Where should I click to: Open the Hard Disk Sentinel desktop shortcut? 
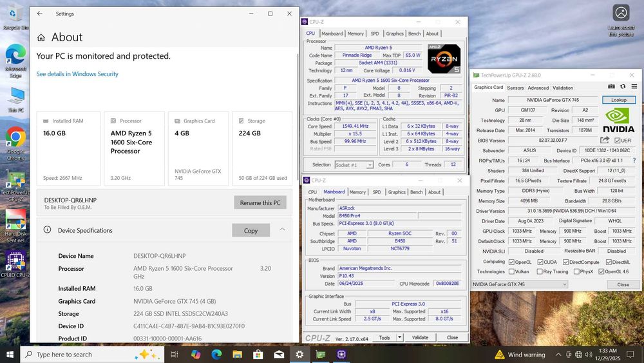pos(15,226)
